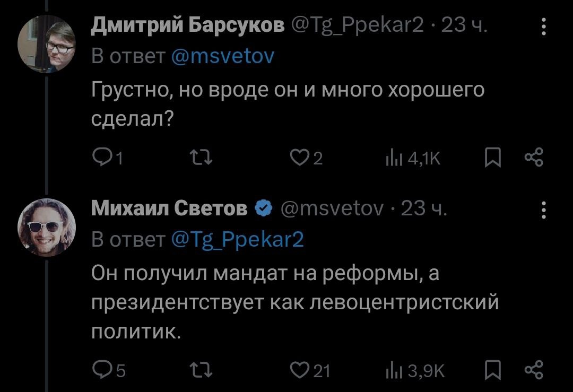
Task: Open the @msvetov mention link
Action: (x=223, y=56)
